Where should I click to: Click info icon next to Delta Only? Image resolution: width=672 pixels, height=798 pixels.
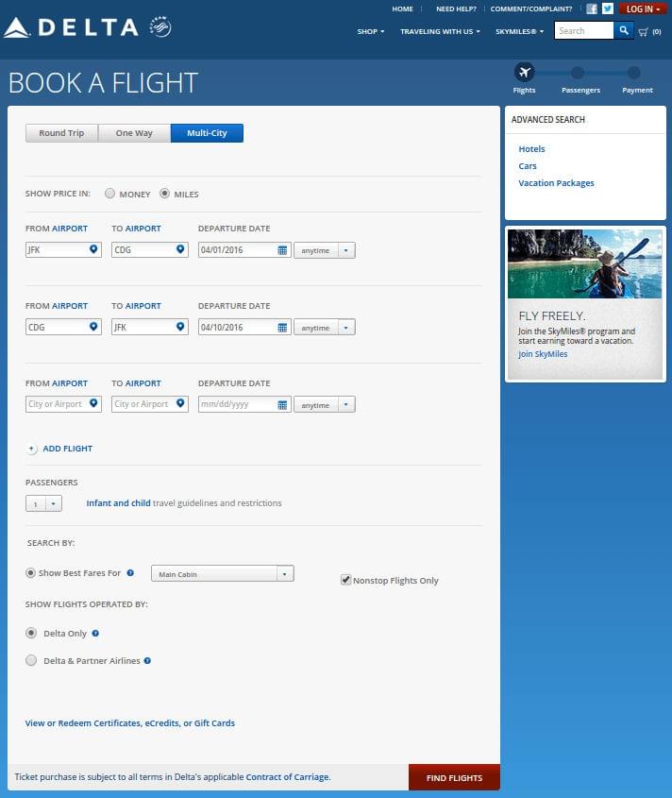click(x=95, y=634)
